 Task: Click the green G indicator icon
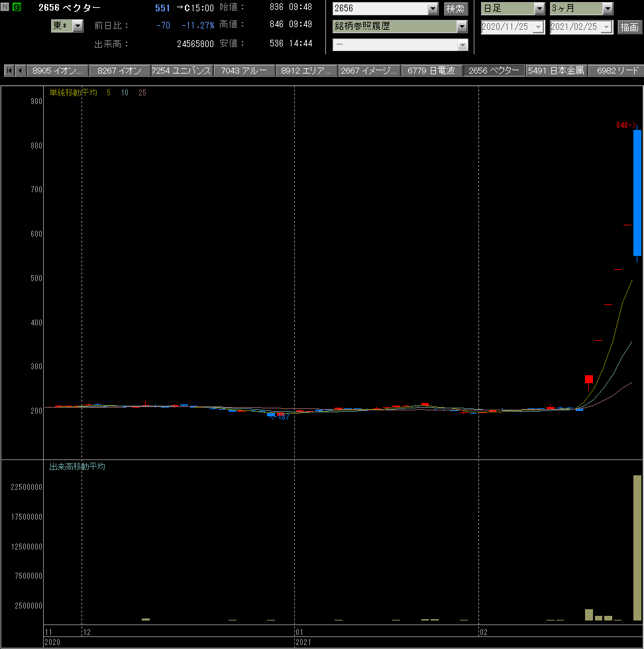coord(17,7)
